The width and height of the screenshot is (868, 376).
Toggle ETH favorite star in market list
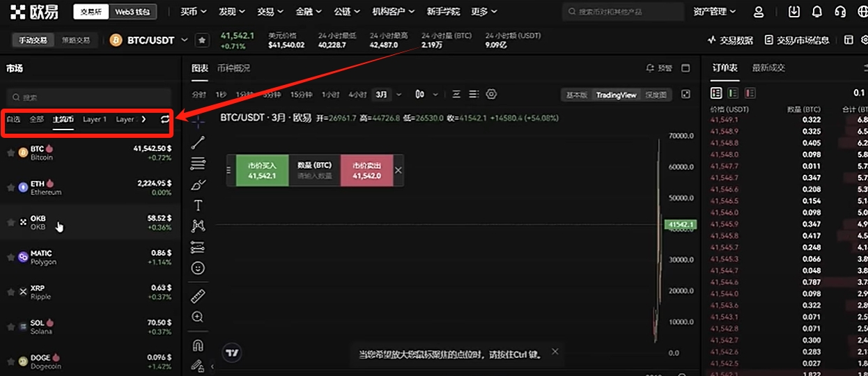coord(10,187)
